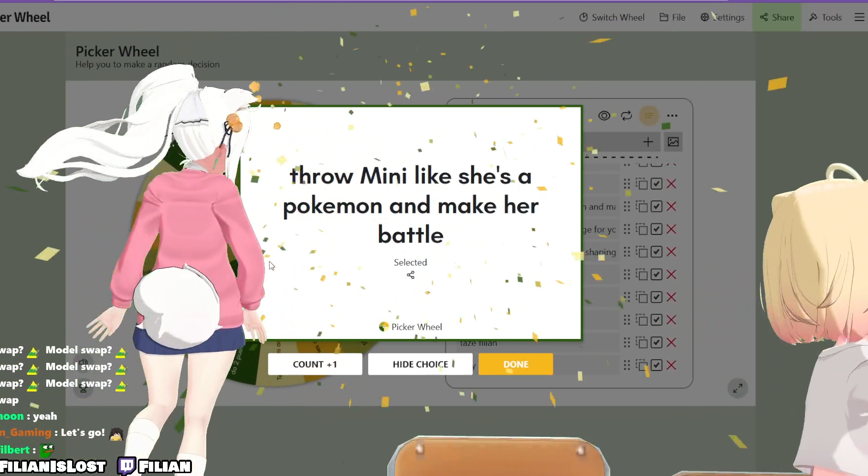Image resolution: width=868 pixels, height=476 pixels.
Task: Click the share icon under Selected
Action: tap(411, 275)
